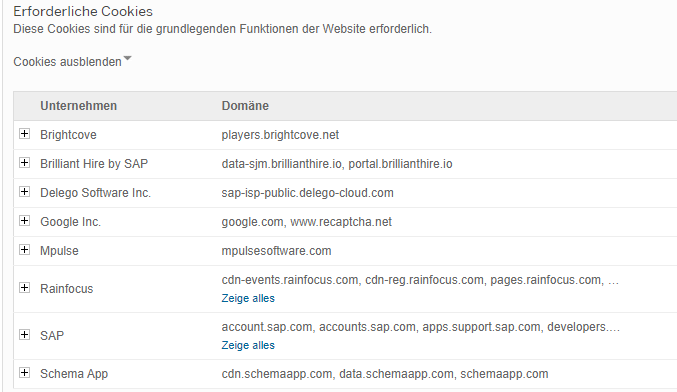Screen dimensions: 677x392
Task: Select cdn.schemaapp.com domain list
Action: tap(385, 374)
